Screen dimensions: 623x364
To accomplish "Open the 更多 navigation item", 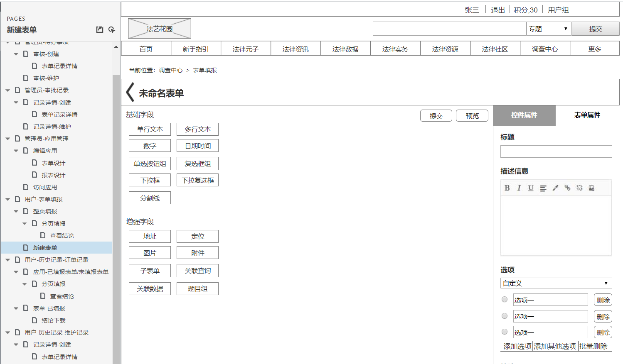I will (595, 49).
